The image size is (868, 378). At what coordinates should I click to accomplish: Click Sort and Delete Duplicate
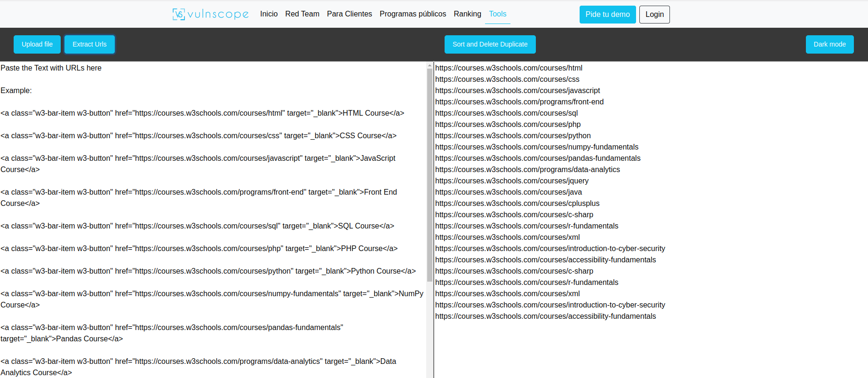[x=490, y=44]
